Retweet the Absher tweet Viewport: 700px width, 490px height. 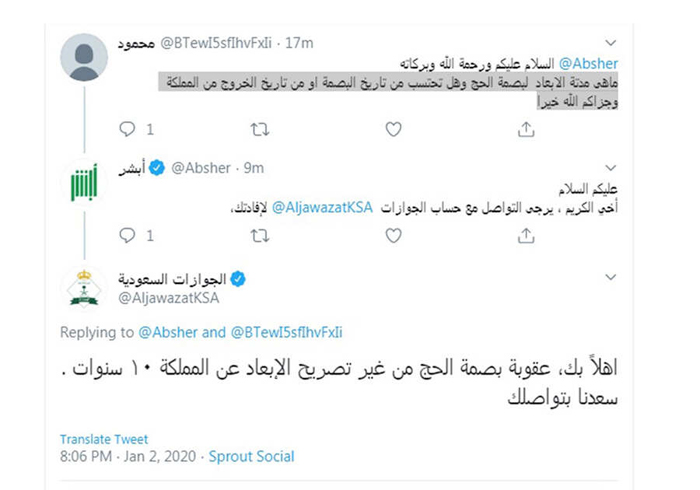[260, 236]
